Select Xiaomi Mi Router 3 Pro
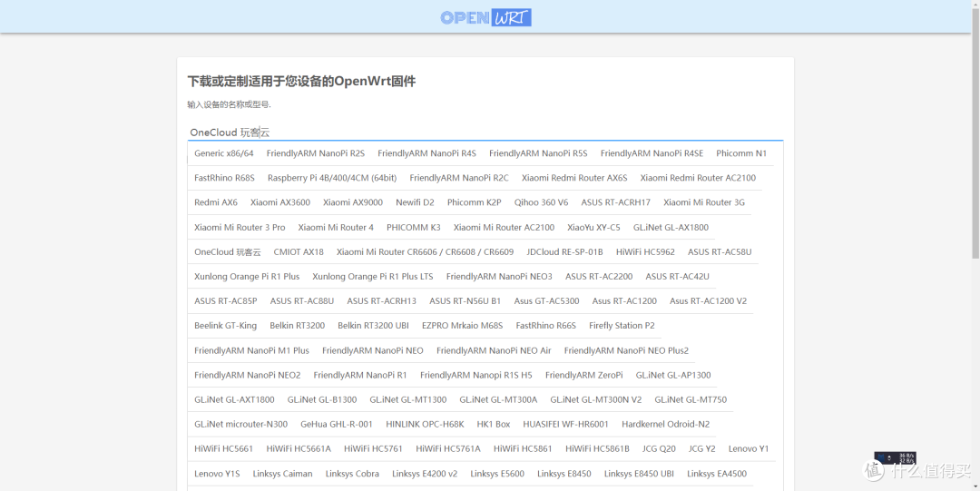 (x=240, y=227)
